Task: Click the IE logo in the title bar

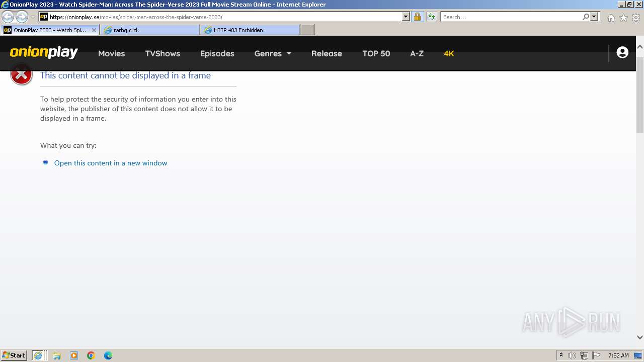Action: point(5,5)
